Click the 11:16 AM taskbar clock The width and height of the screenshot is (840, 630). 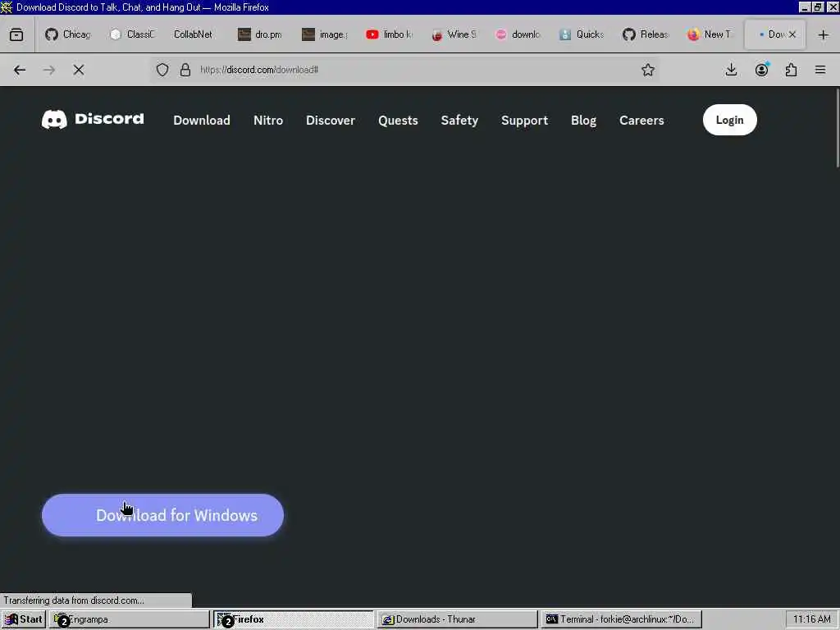pyautogui.click(x=811, y=619)
